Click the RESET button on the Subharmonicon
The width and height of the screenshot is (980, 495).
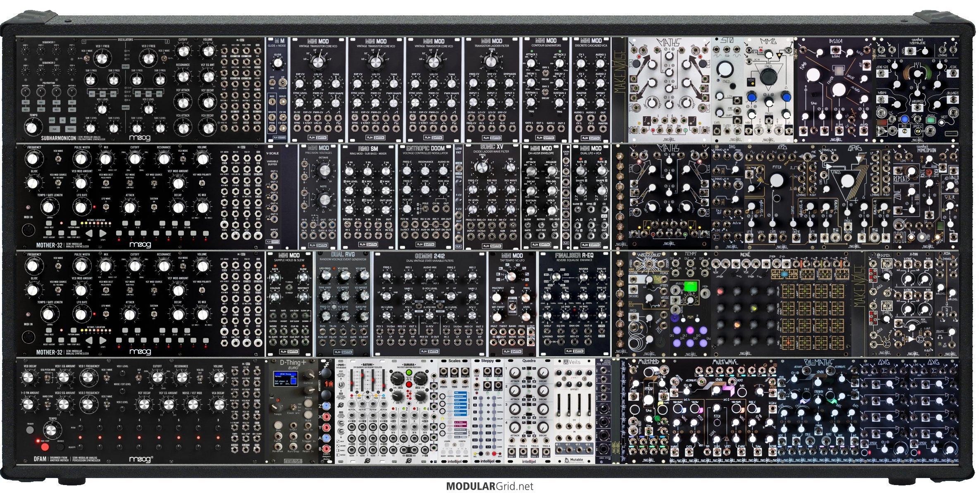pos(52,120)
